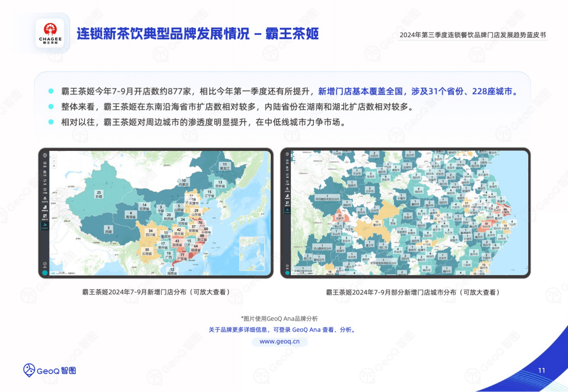The image size is (568, 392).
Task: Click 新疆 25 label on left map
Action: pos(99,194)
